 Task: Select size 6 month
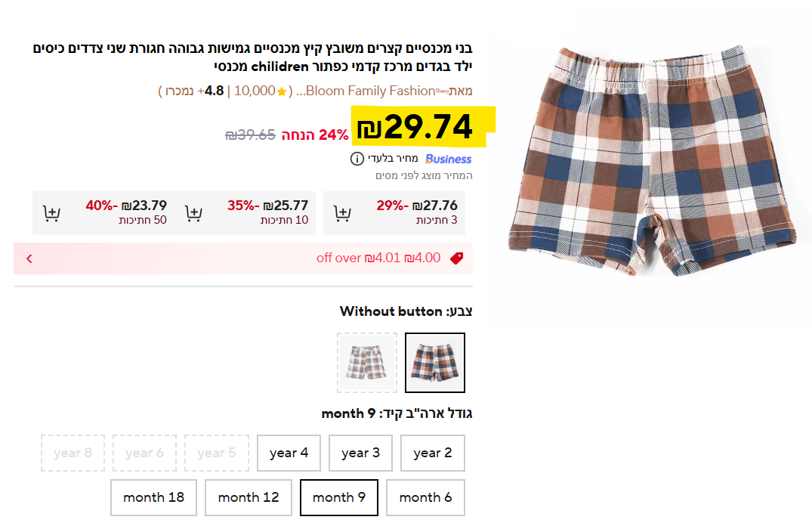click(425, 497)
